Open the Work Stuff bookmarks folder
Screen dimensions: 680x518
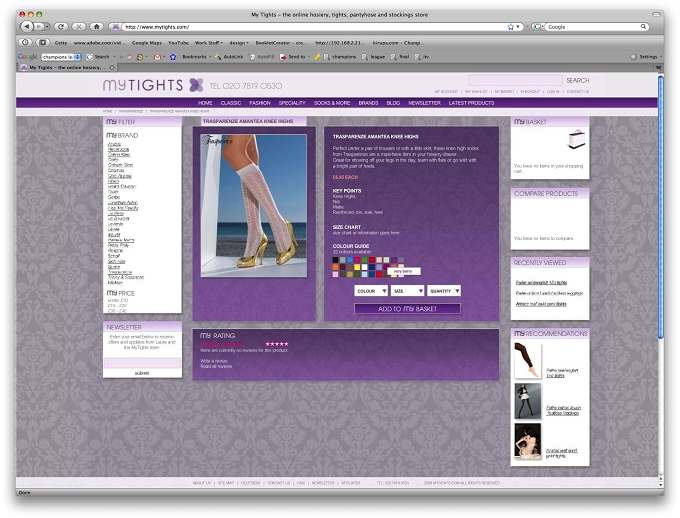tap(209, 43)
